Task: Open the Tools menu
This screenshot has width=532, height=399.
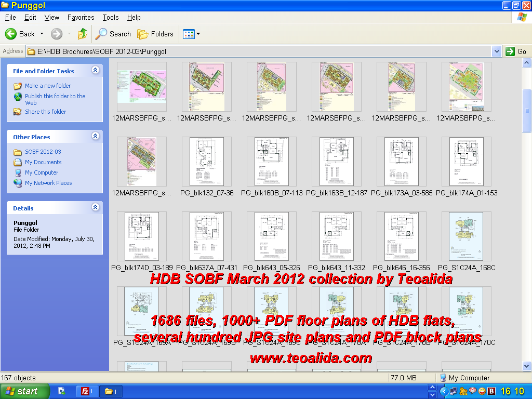Action: (111, 17)
